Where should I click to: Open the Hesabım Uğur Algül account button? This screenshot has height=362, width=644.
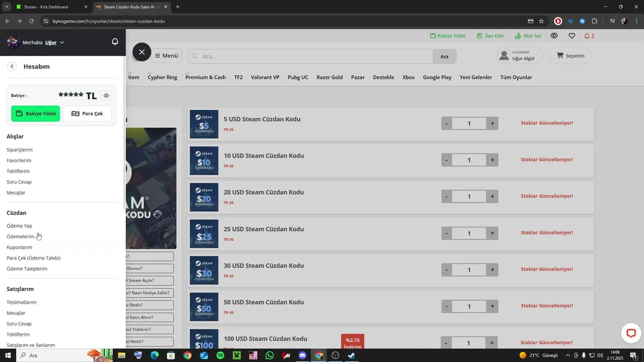pos(519,56)
